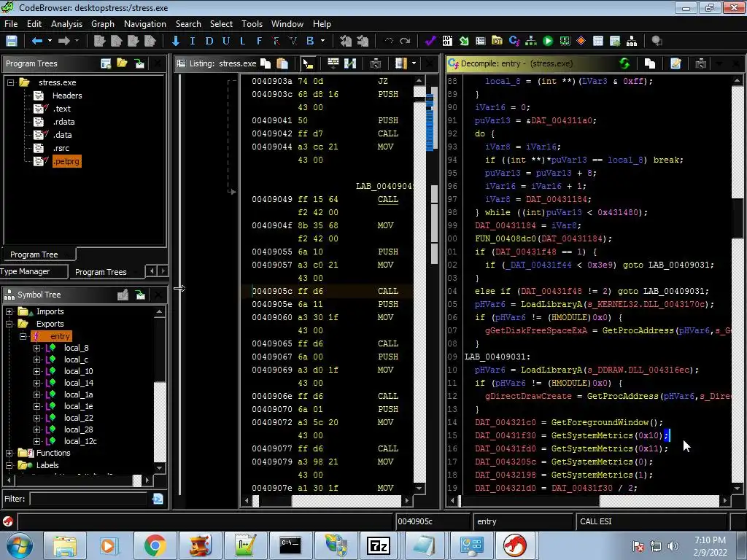Snapshot camera icon in Decompile panel
The image size is (747, 560).
coord(701,63)
